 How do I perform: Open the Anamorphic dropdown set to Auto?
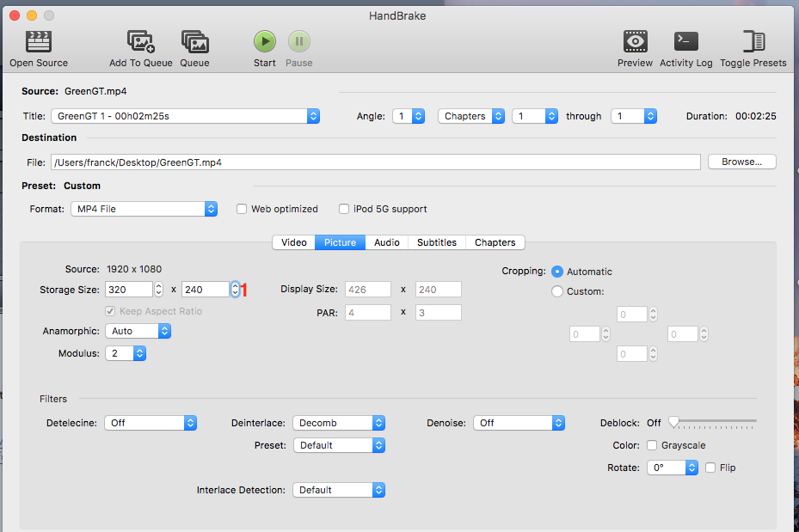(138, 331)
